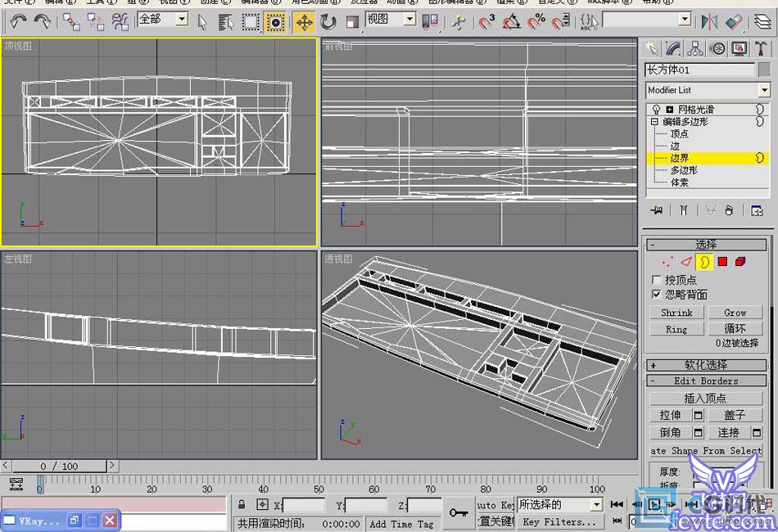The width and height of the screenshot is (778, 532).
Task: Switch to the Modify panel tab
Action: [x=673, y=48]
